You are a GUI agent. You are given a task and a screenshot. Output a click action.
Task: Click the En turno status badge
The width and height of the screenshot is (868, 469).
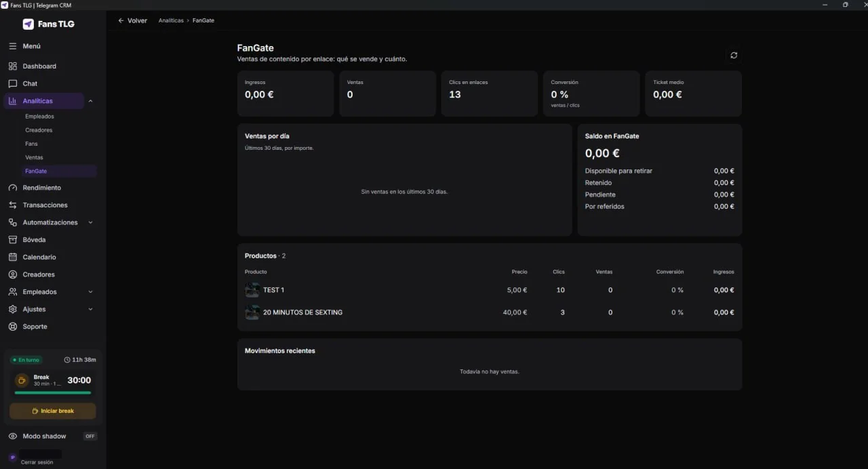point(27,360)
